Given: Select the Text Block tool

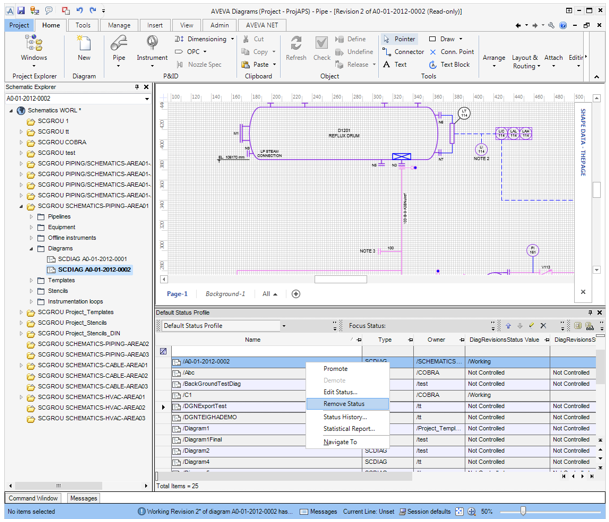Looking at the screenshot, I should click(x=449, y=64).
